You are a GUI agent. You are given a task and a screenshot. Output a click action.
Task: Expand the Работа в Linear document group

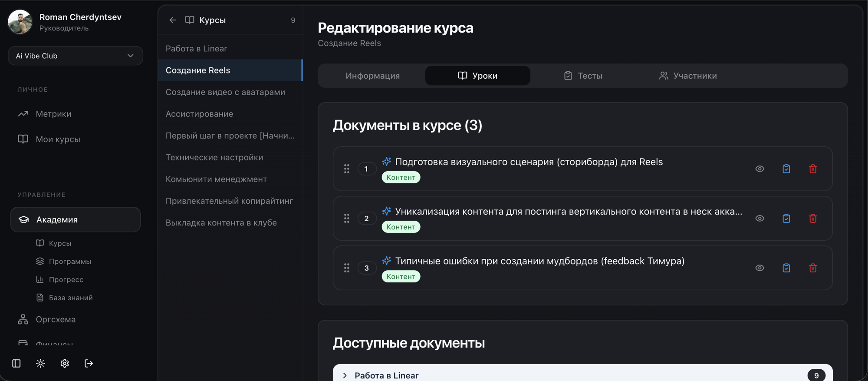click(582, 375)
